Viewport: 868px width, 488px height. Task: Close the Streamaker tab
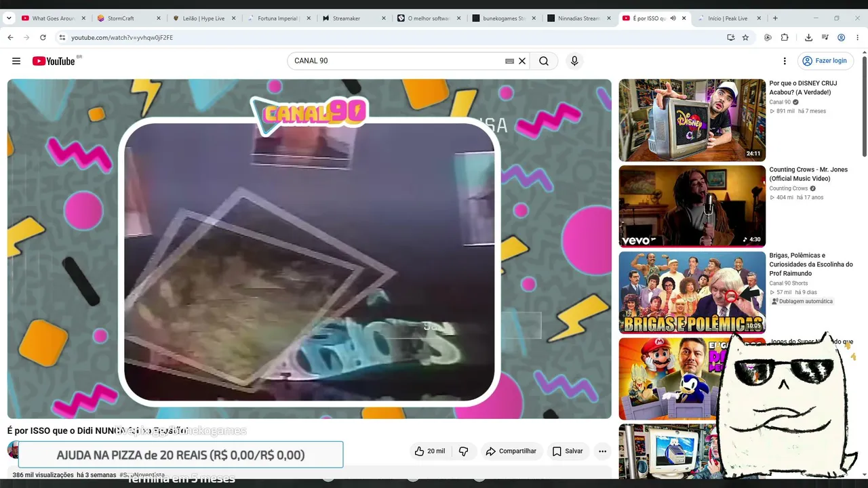coord(382,18)
